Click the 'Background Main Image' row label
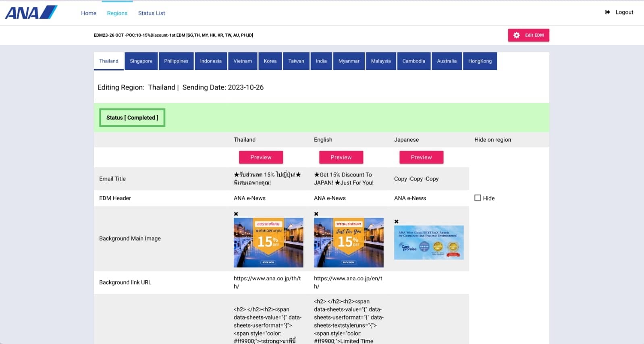The width and height of the screenshot is (644, 344). click(x=130, y=238)
